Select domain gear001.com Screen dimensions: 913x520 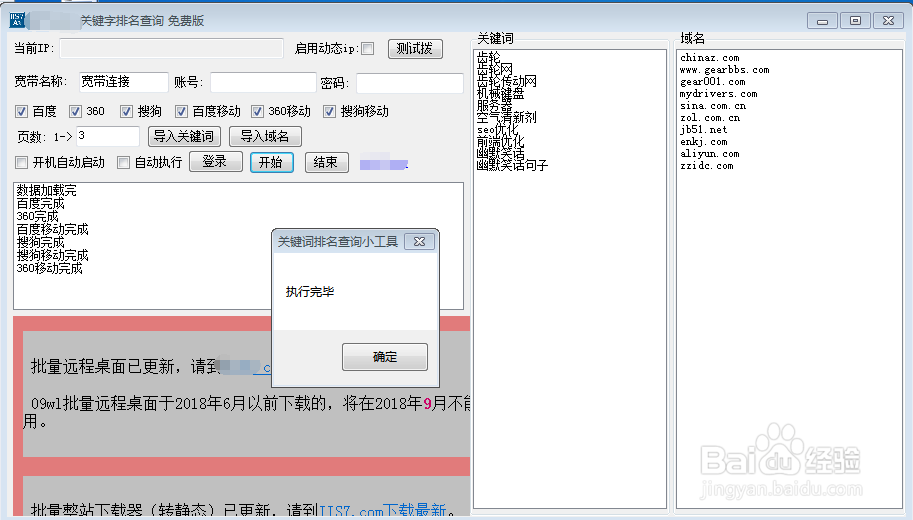(x=712, y=82)
